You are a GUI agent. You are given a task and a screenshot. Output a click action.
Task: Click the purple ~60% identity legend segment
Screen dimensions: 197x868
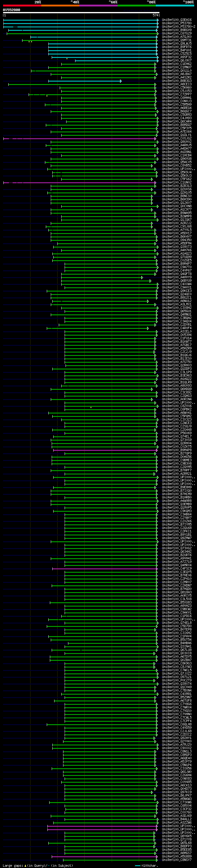[98, 6]
